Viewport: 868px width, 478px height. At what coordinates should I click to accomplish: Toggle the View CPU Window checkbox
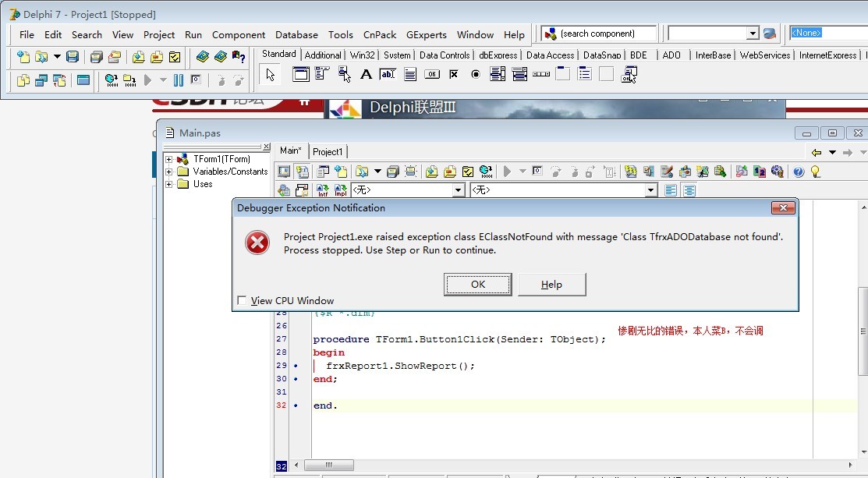tap(241, 300)
